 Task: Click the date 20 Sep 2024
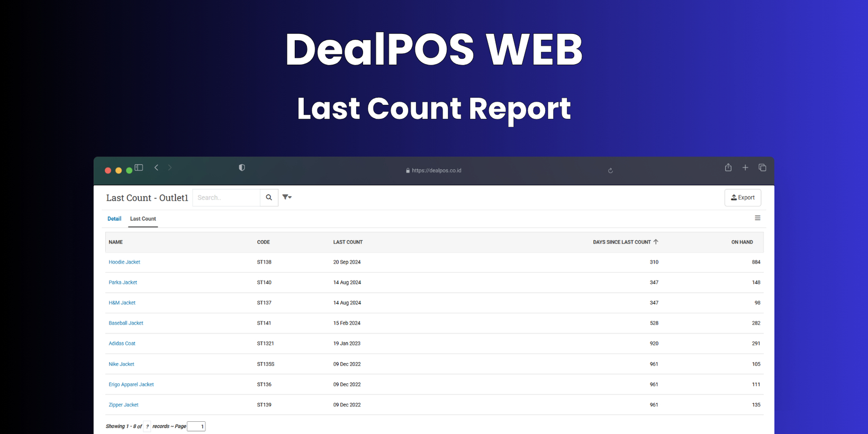pyautogui.click(x=347, y=262)
